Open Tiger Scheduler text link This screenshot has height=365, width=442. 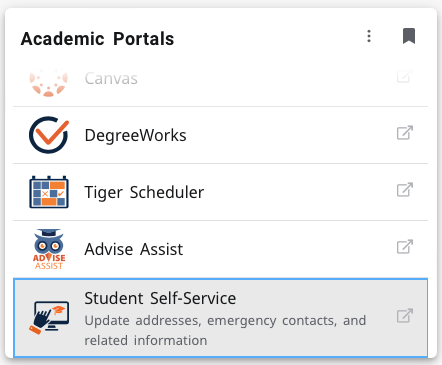(x=144, y=192)
